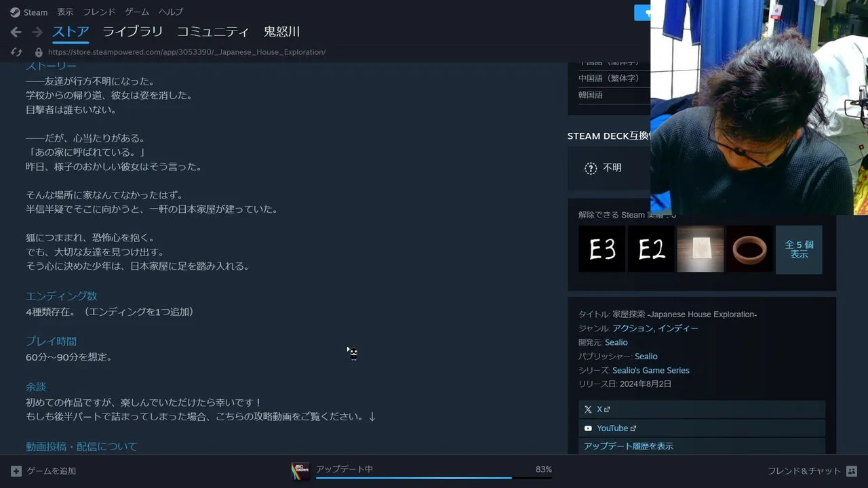Click the 不明 compatibility status text

pyautogui.click(x=612, y=168)
